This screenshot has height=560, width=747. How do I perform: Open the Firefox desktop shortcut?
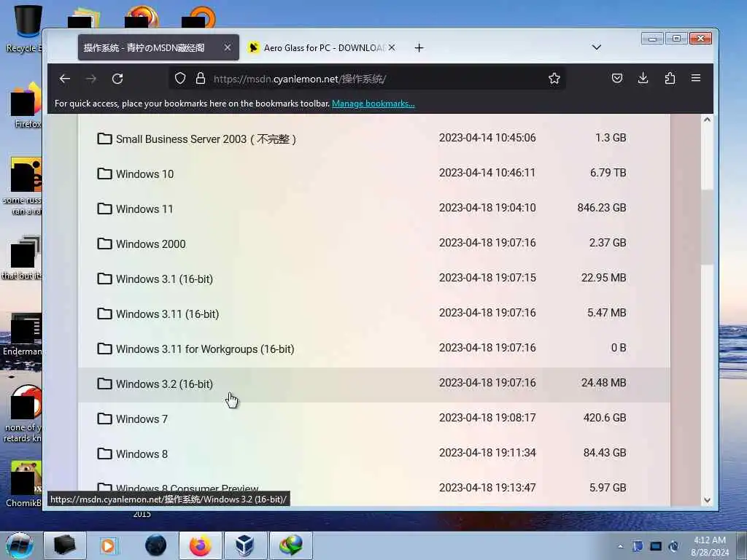pyautogui.click(x=27, y=106)
